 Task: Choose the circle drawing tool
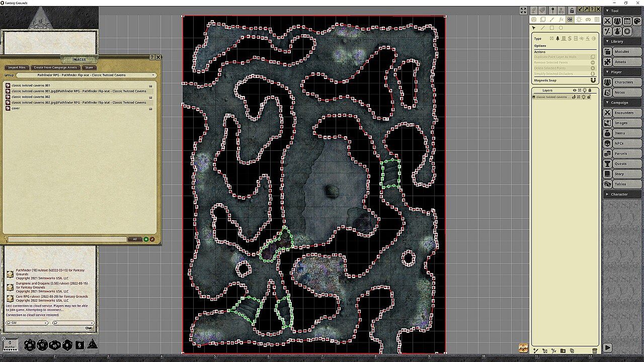pos(561,28)
